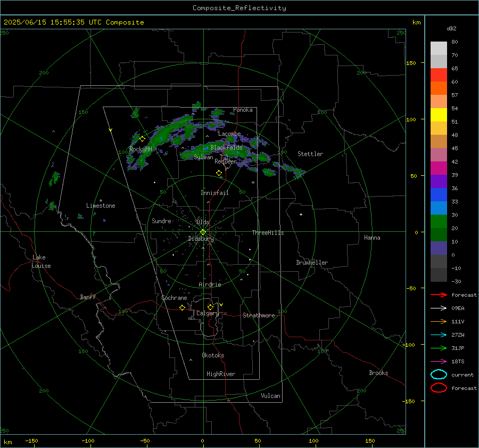Screen dimensions: 479x448
Task: Click the red forecast ellipse icon
Action: [439, 388]
